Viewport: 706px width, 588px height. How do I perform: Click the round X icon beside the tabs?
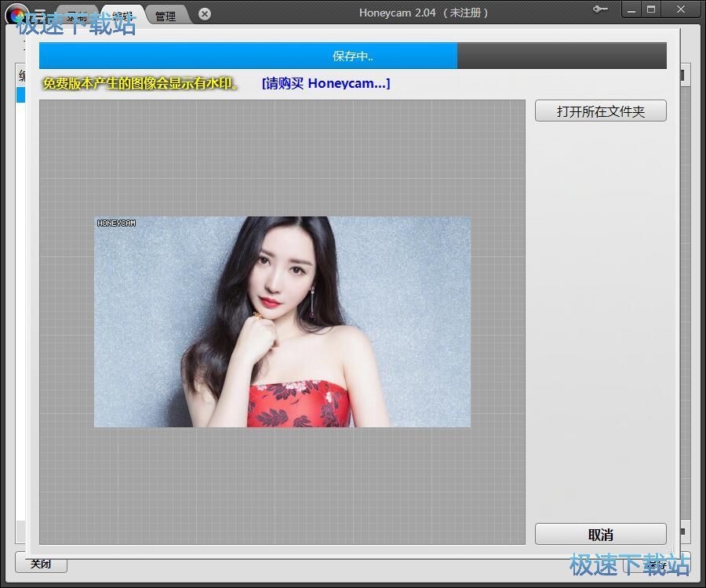[205, 14]
